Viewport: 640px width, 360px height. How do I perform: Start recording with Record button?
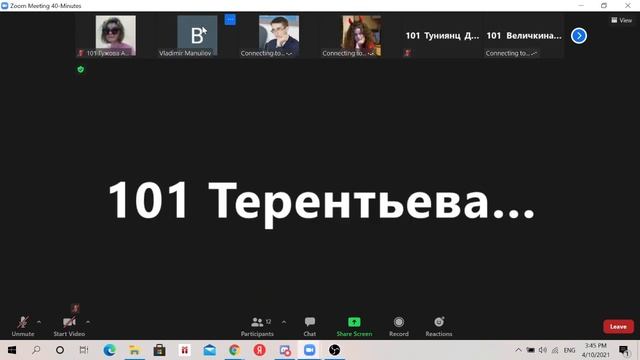399,327
